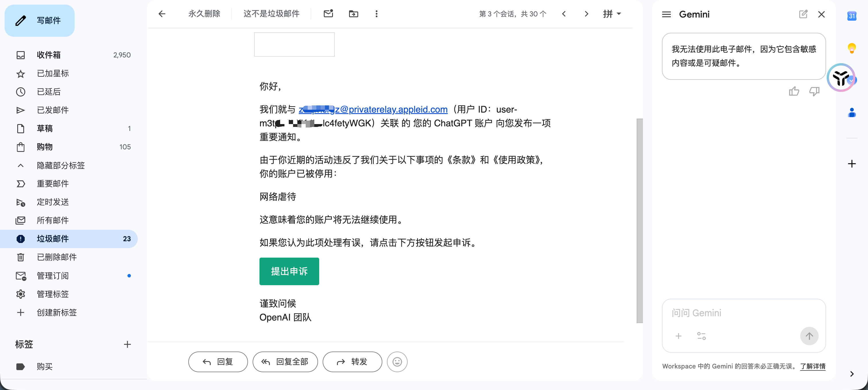
Task: Open the 草稿 drafts folder
Action: (69, 128)
